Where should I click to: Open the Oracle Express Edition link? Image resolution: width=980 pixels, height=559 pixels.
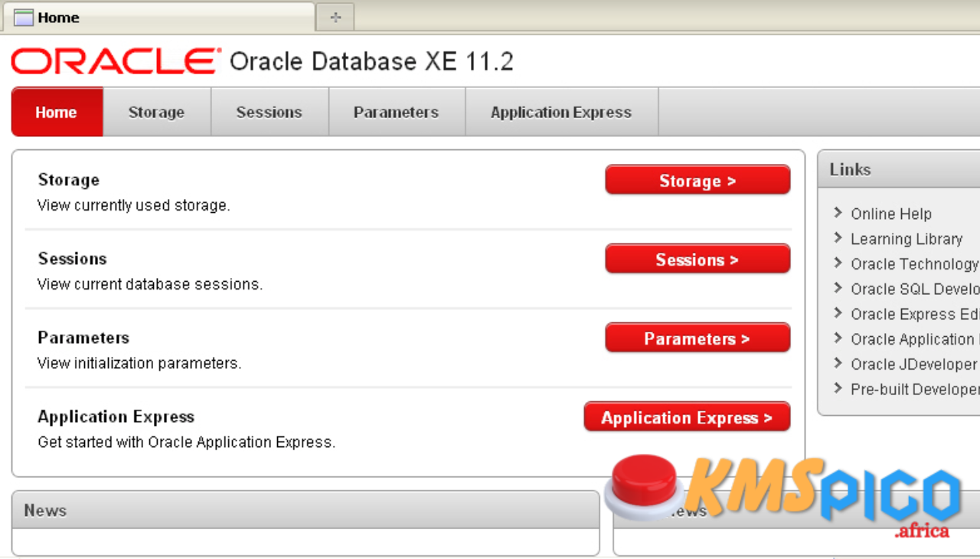[915, 315]
